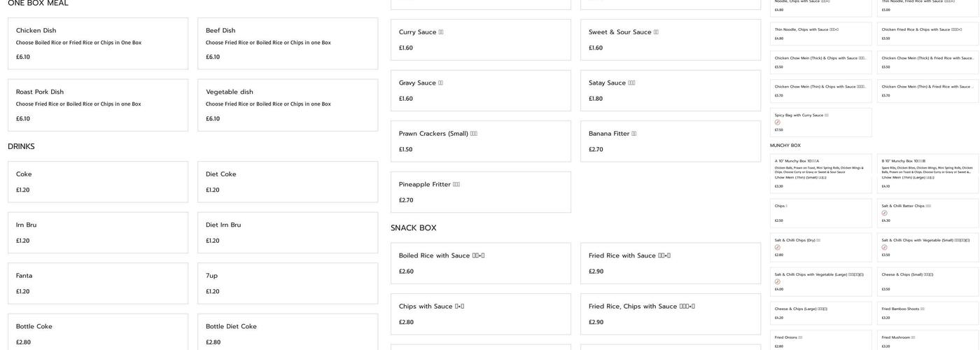Viewport: 980px width, 350px height.
Task: Select the Vegetable dish box meal
Action: pyautogui.click(x=288, y=105)
